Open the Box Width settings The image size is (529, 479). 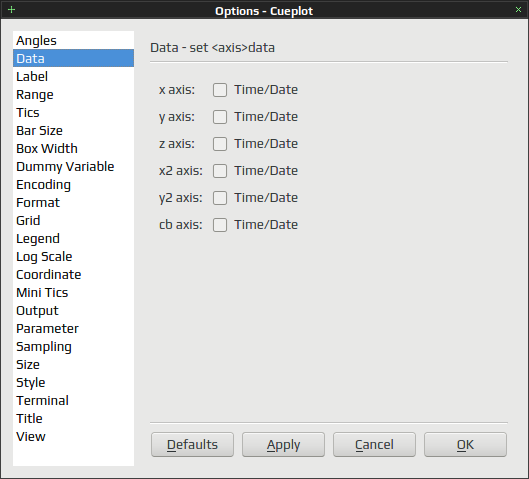click(73, 148)
